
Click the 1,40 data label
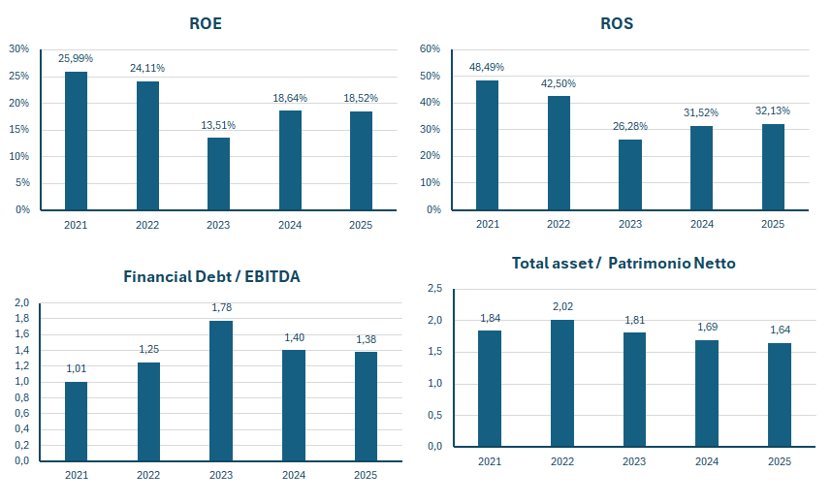(x=294, y=337)
